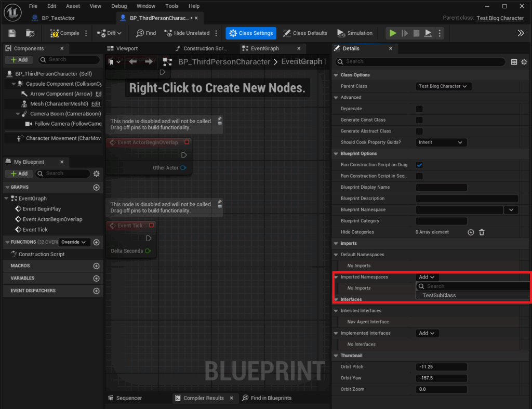Add Hide Categories array element
Viewport: 532px width, 409px height.
coord(471,232)
